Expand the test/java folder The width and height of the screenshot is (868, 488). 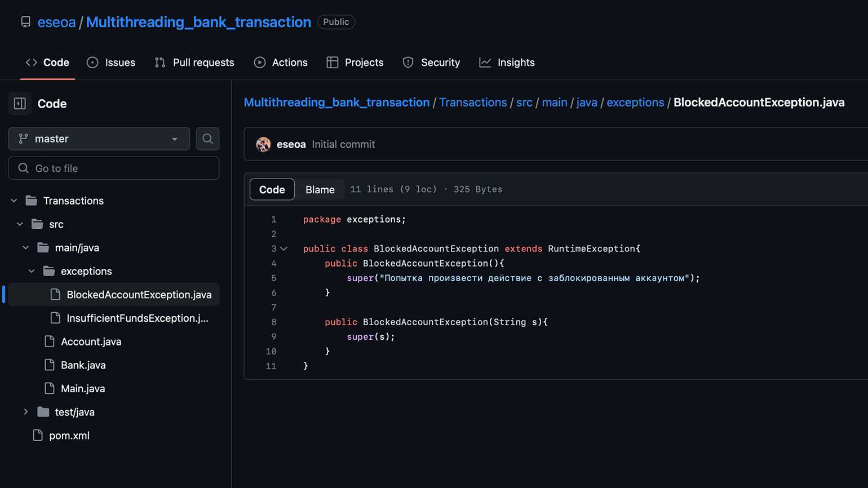pos(26,412)
